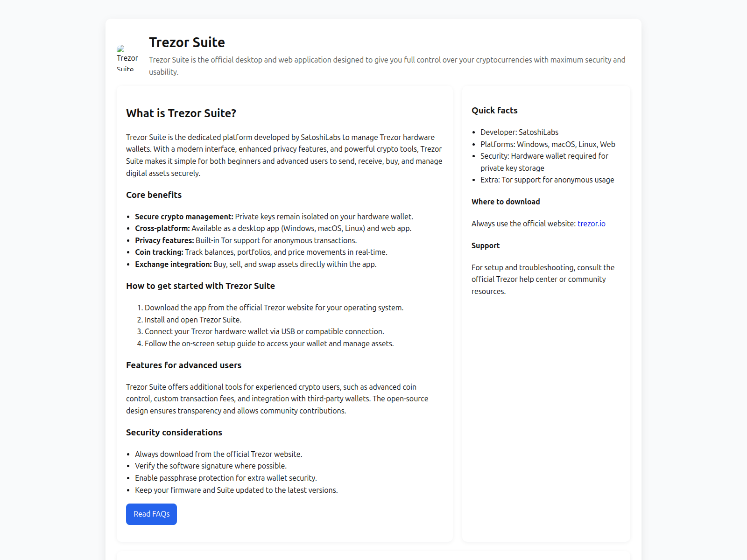Select the "Coin tracking" bullet item
747x560 pixels.
coord(261,252)
